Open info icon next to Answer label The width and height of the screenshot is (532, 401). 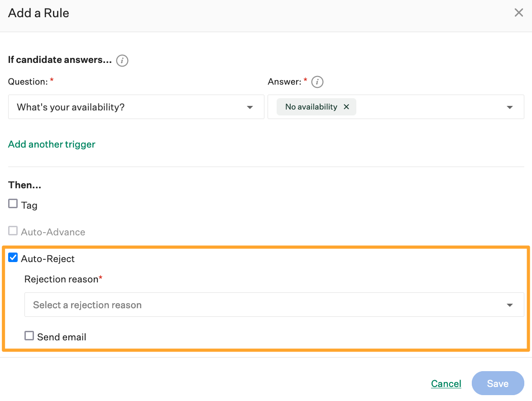tap(317, 82)
